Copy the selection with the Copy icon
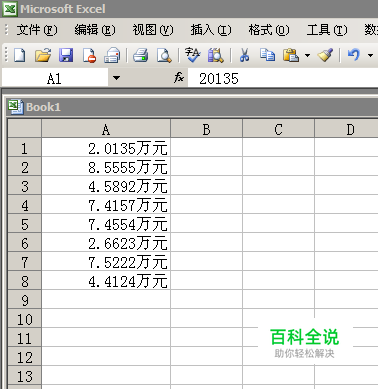 click(x=267, y=55)
